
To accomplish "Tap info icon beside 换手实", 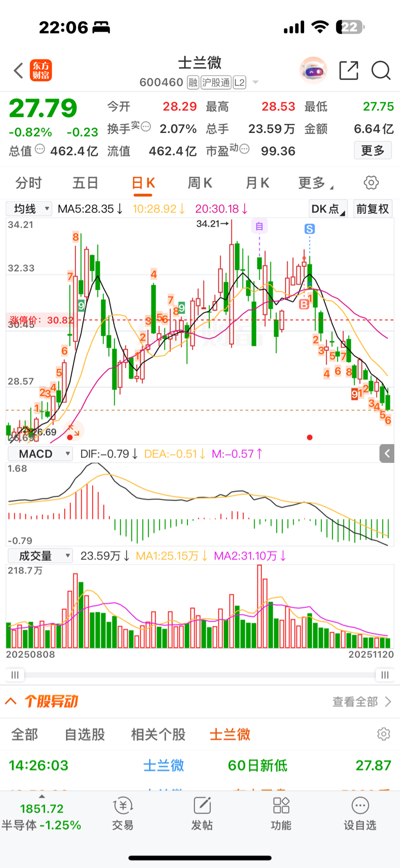I will [146, 126].
